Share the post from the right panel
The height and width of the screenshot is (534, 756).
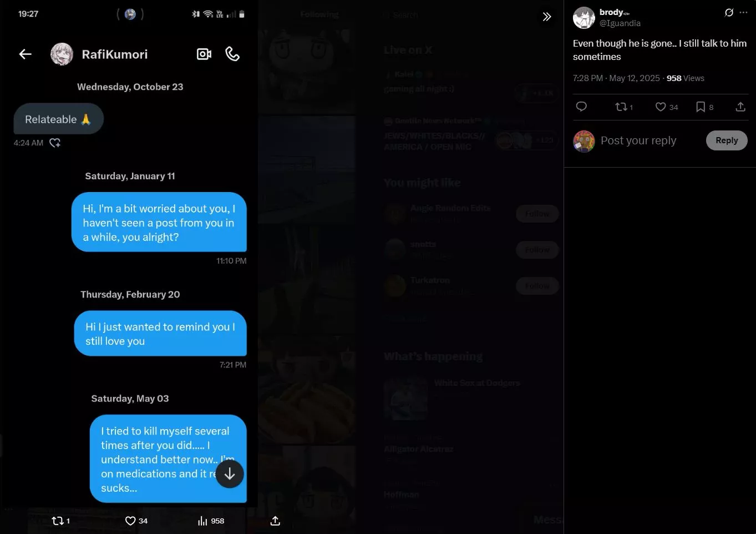[x=740, y=107]
